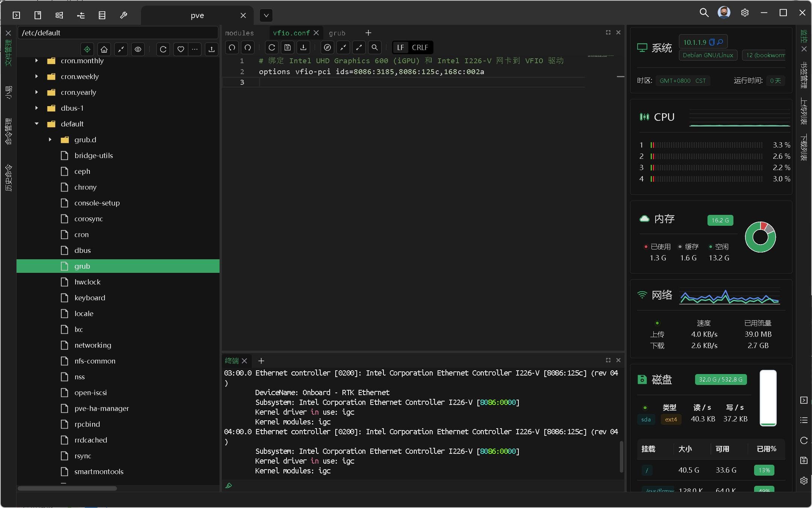Open 下载列表 download list side tab

tap(804, 148)
